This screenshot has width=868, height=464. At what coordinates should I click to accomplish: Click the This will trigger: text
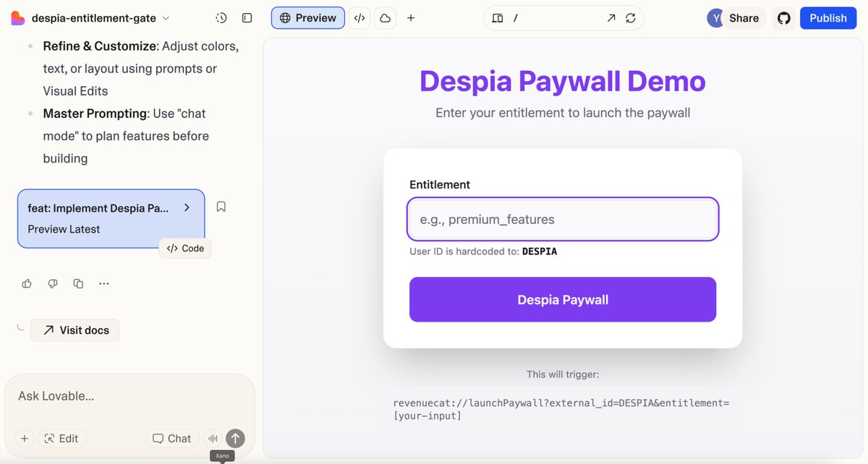point(563,374)
